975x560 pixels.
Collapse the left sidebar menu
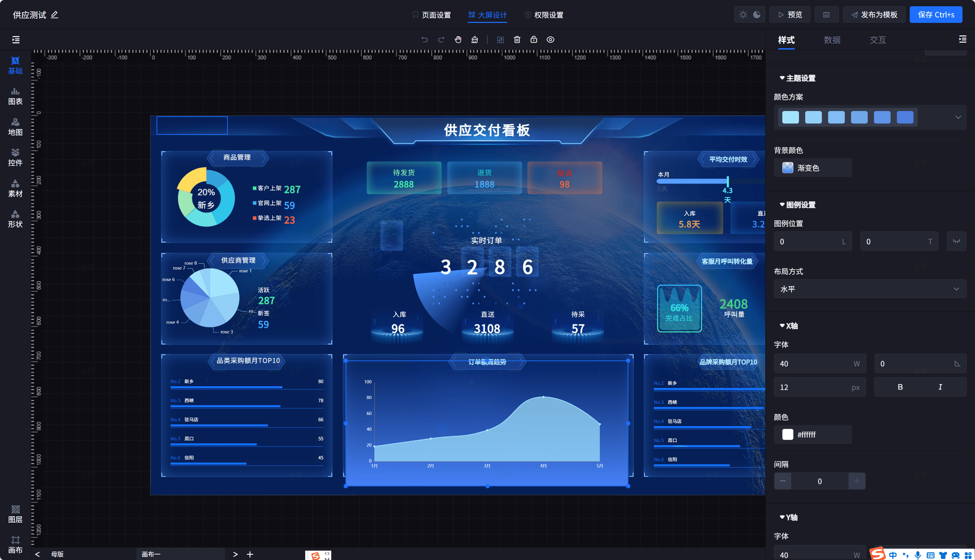click(16, 40)
